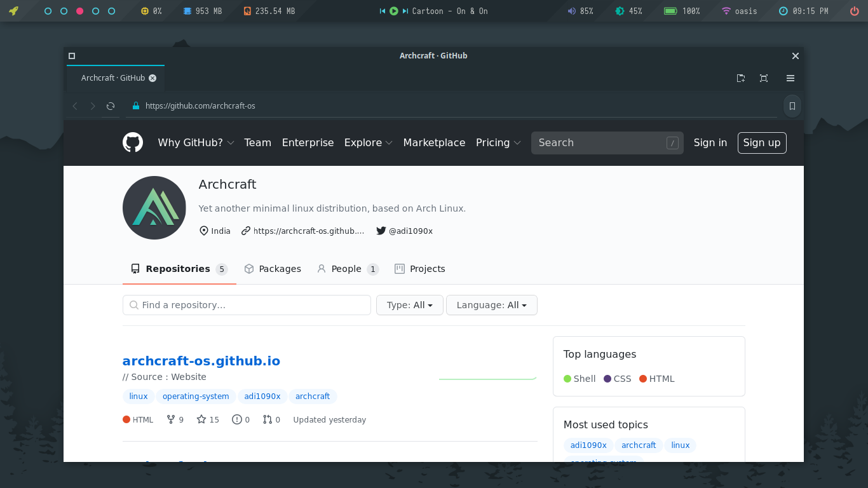Image resolution: width=868 pixels, height=488 pixels.
Task: Select the Repositories tab
Action: click(x=179, y=269)
